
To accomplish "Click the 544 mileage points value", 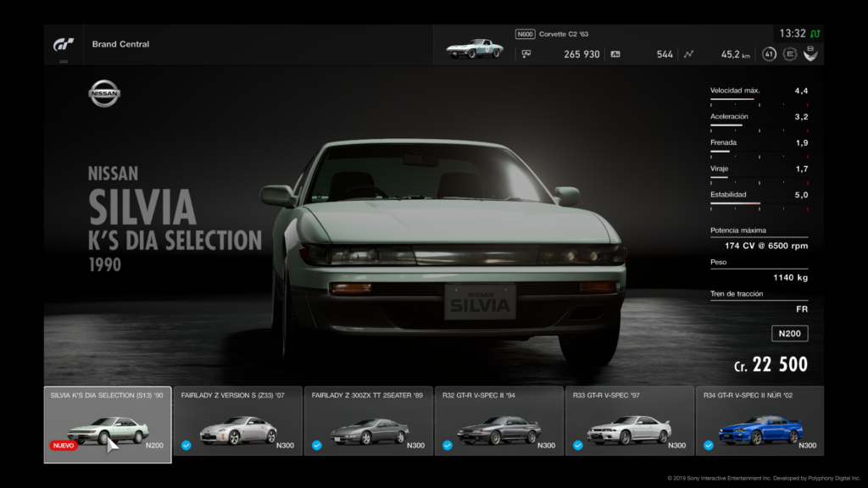I will click(x=665, y=54).
